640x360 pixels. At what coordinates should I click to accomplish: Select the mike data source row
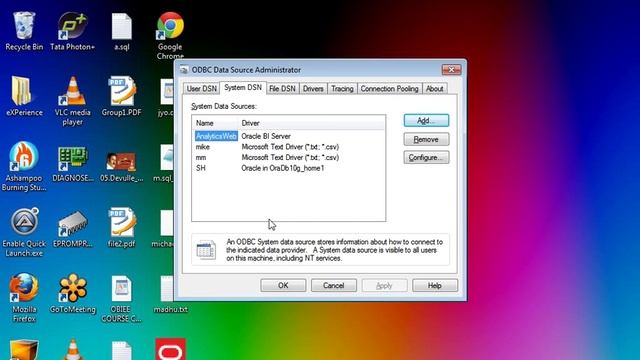289,147
